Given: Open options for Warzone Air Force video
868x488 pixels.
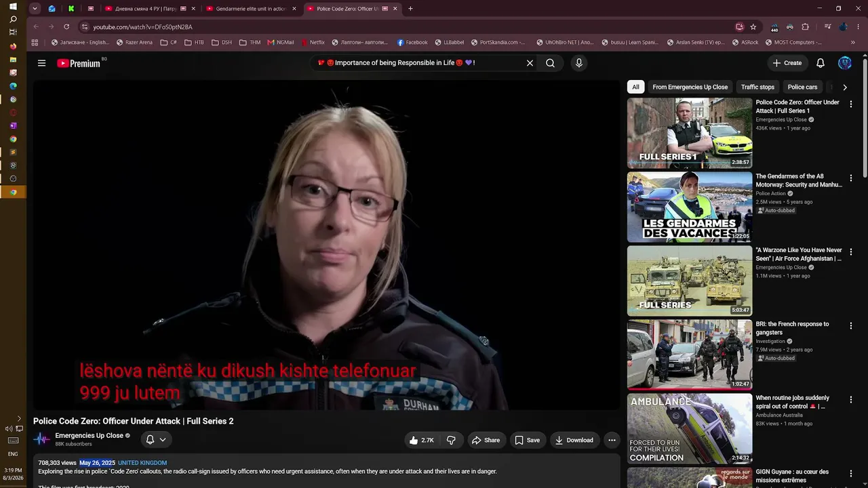Looking at the screenshot, I should [x=851, y=252].
